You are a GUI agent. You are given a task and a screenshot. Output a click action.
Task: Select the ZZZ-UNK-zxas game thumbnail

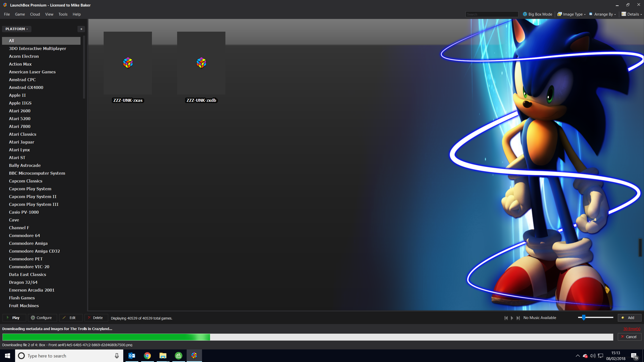coord(128,63)
